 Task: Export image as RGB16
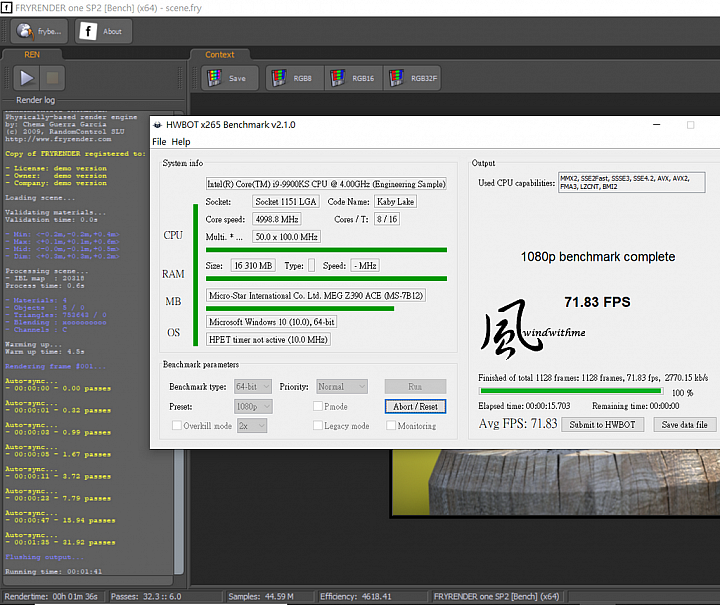tap(354, 78)
